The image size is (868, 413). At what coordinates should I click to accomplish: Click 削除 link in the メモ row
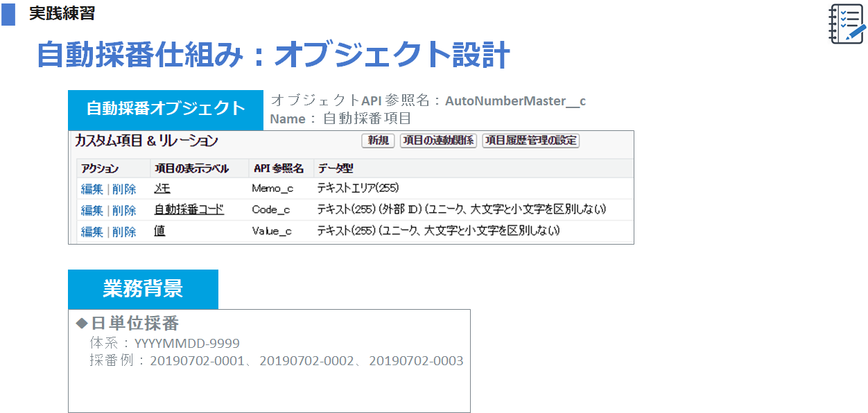point(124,188)
